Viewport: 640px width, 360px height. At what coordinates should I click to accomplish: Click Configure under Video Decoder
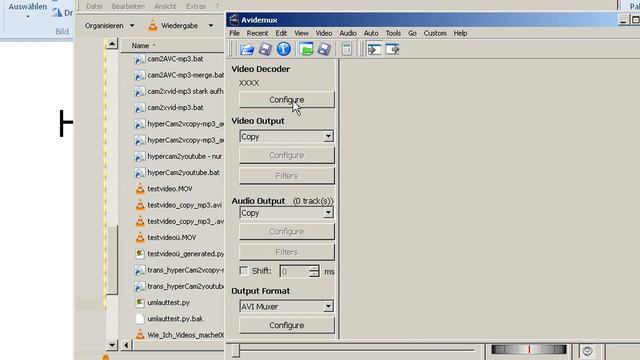coord(287,100)
